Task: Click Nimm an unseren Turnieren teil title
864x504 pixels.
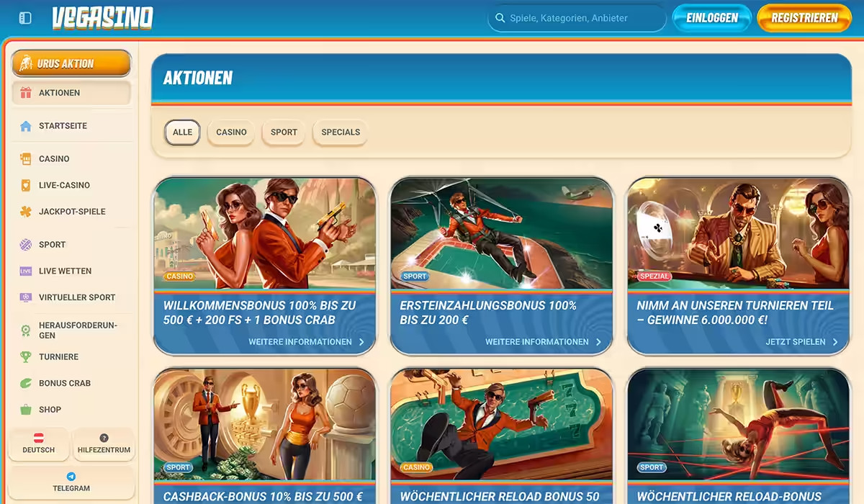Action: coord(735,312)
